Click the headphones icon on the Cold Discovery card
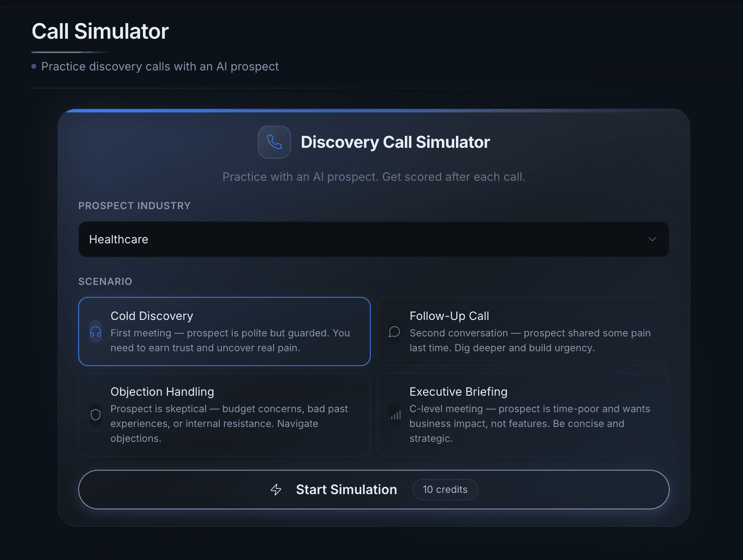Image resolution: width=743 pixels, height=560 pixels. click(96, 332)
